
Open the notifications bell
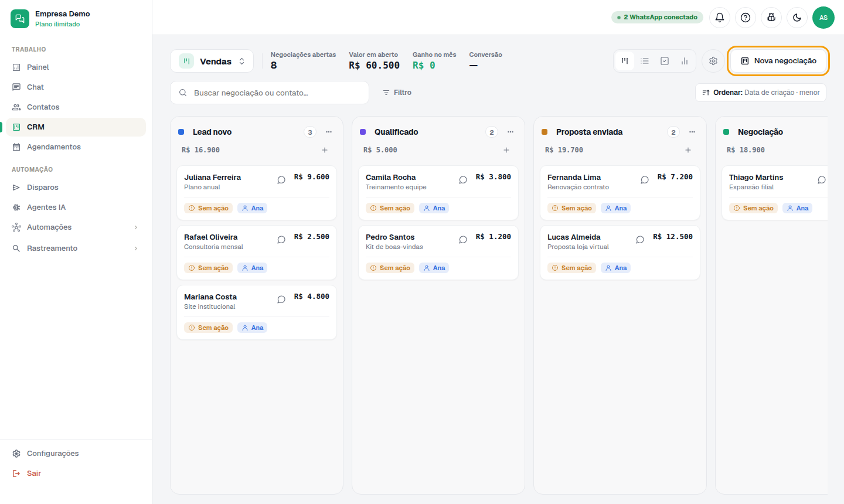tap(720, 18)
